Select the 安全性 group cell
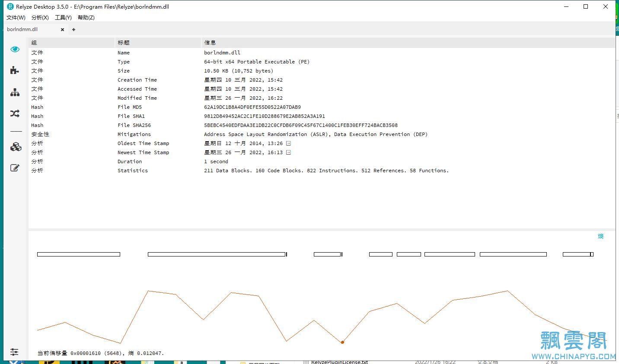 (x=40, y=134)
